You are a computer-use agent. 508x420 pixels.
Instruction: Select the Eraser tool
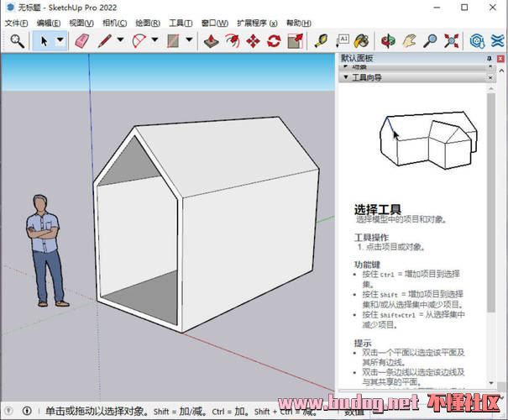pos(81,40)
